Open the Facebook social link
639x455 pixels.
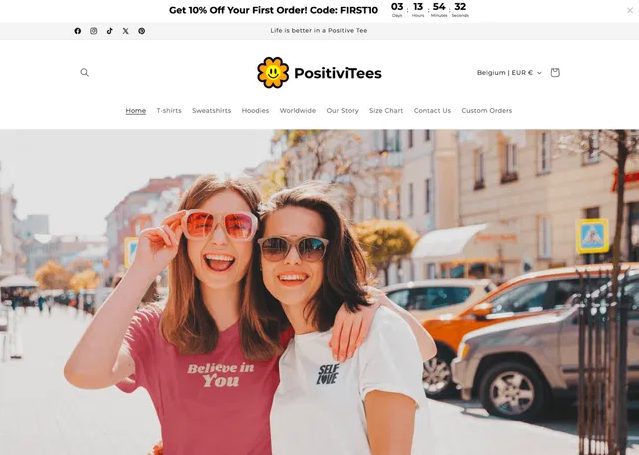(x=77, y=31)
